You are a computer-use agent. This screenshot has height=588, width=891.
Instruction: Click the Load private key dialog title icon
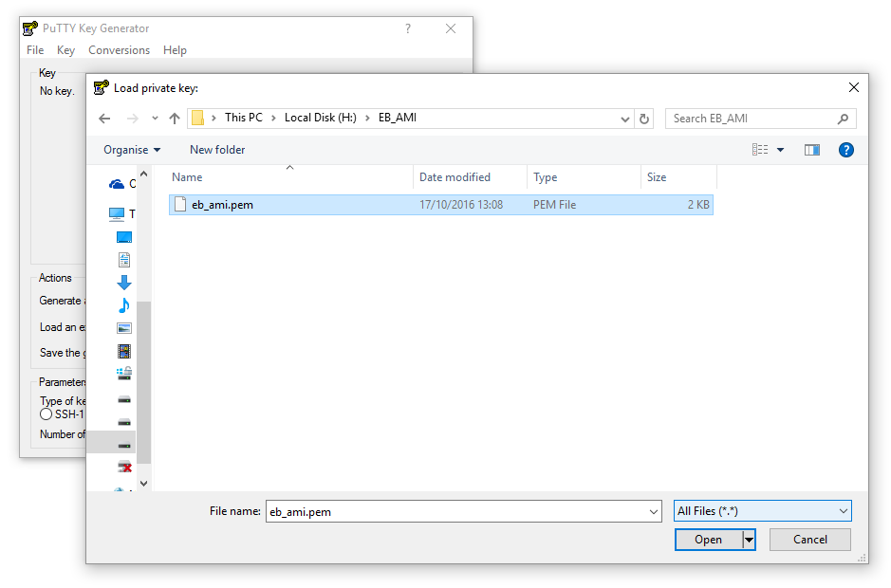[102, 87]
